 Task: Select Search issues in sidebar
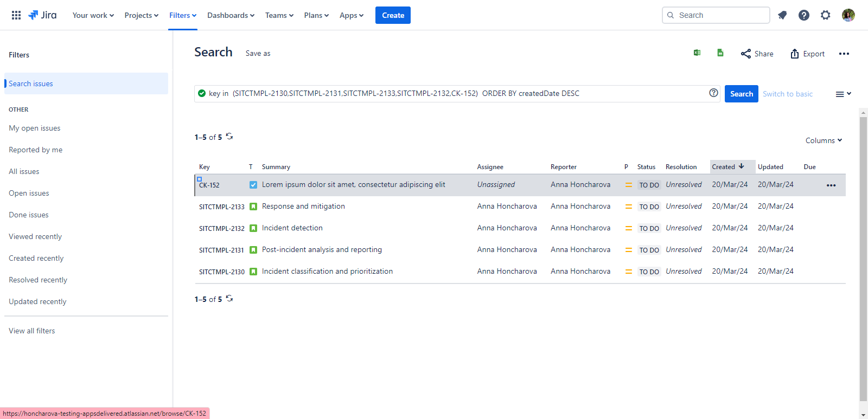point(86,83)
